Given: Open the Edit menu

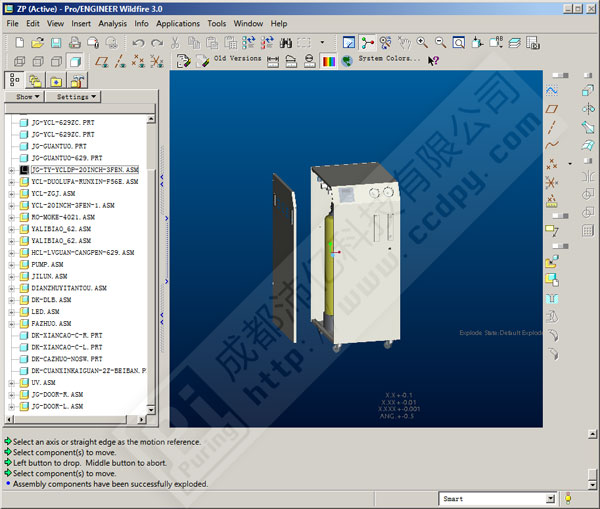Looking at the screenshot, I should (x=33, y=24).
